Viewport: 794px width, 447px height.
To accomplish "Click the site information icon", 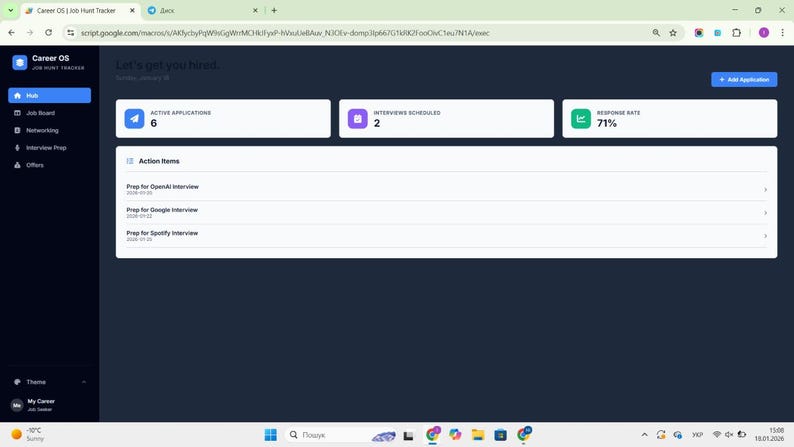I will tap(70, 32).
